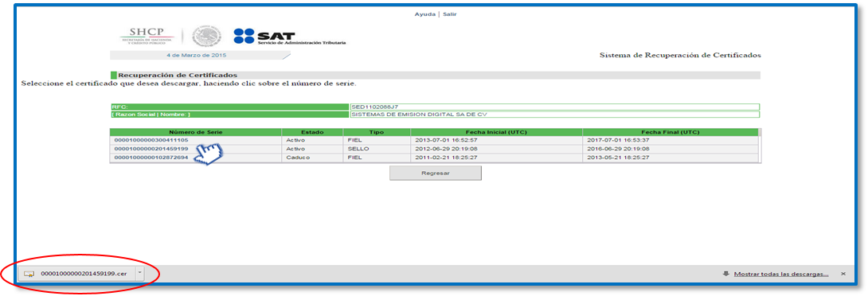868x296 pixels.
Task: Select the SISTEMAS DE EMISION DIGITAL SA DE CV field
Action: pos(555,115)
